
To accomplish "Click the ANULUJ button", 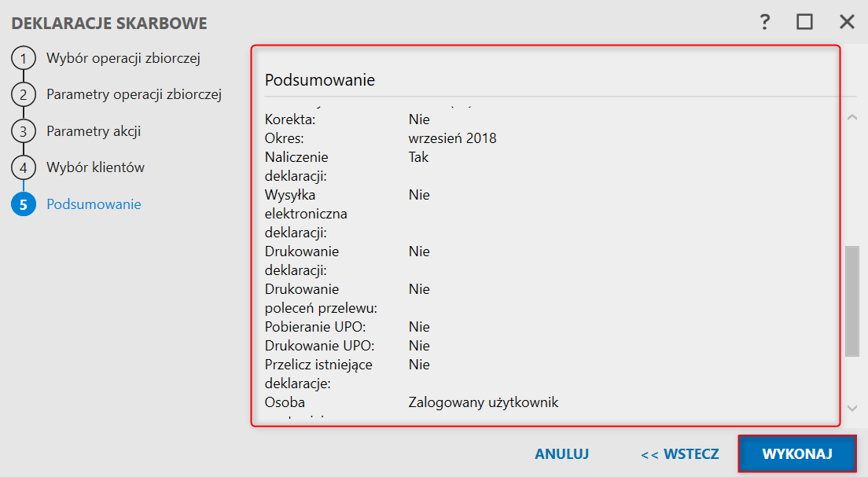I will click(x=562, y=453).
